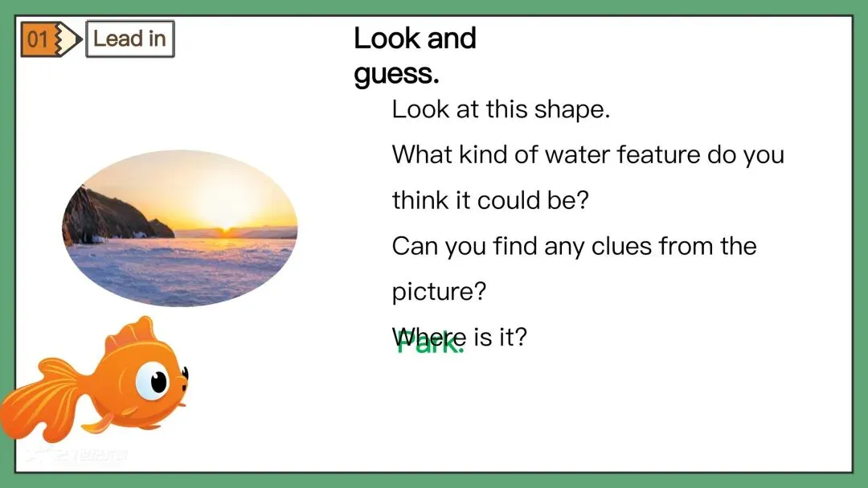Click the line "What kind of water feature"
This screenshot has width=868, height=488.
pos(588,154)
